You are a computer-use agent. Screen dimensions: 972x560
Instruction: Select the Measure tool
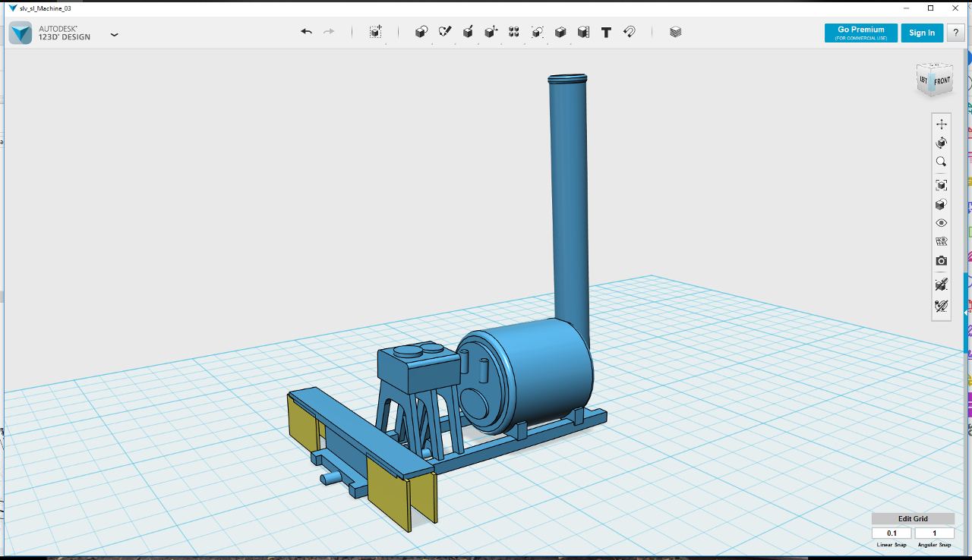(583, 32)
